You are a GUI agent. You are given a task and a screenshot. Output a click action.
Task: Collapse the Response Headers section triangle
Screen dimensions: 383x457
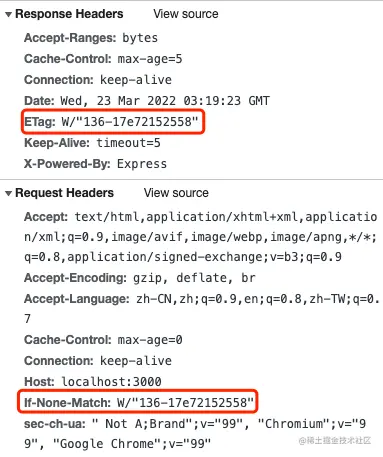tap(9, 14)
